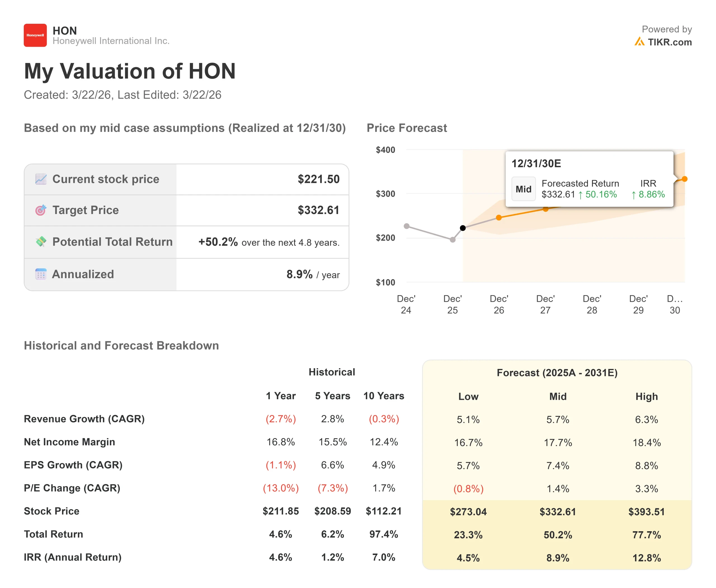
Task: Click the Mid forecast stock price $332.61 cell
Action: 557,511
